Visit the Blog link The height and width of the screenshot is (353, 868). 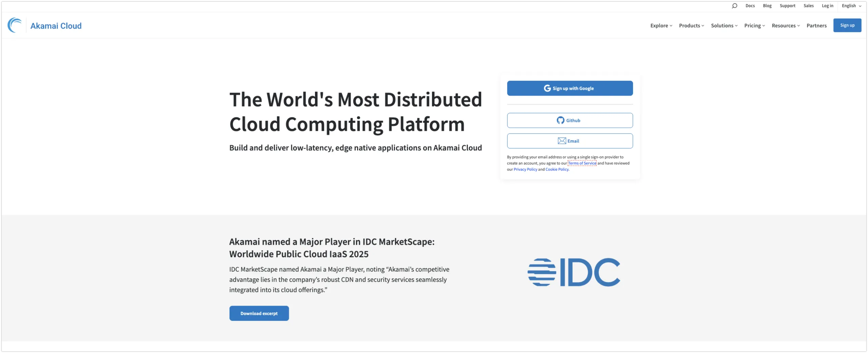(x=767, y=6)
